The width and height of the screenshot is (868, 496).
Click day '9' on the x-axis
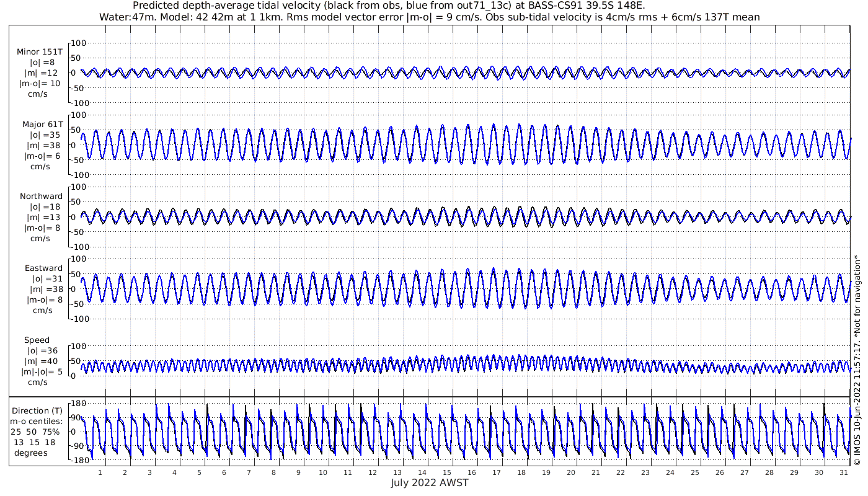(x=298, y=472)
